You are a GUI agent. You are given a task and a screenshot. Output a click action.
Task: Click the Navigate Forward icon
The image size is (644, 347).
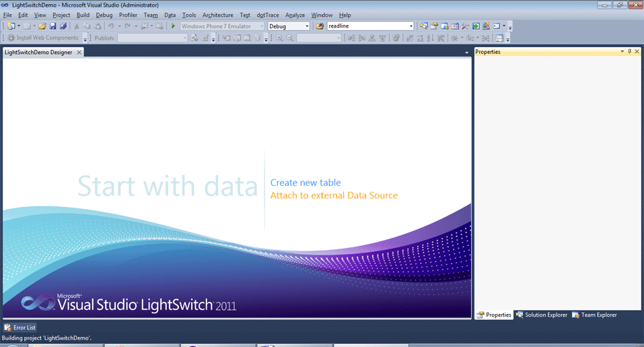click(x=159, y=26)
